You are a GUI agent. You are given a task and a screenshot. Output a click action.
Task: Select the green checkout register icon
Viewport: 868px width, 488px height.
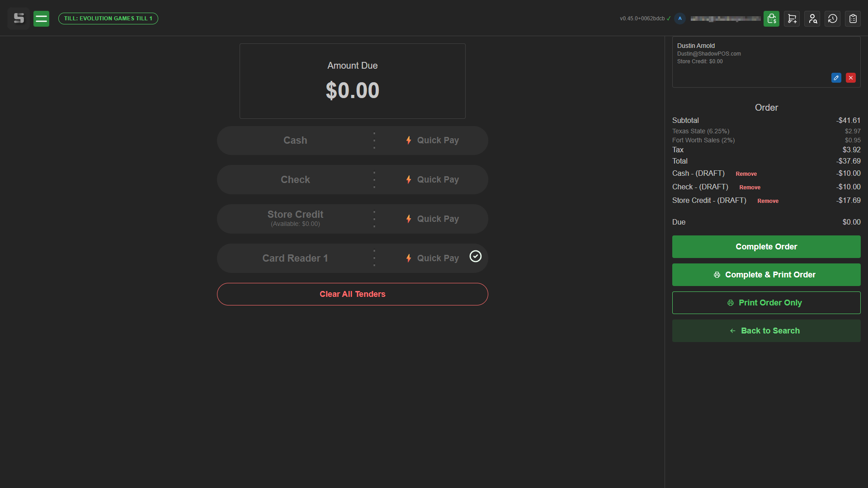click(771, 19)
